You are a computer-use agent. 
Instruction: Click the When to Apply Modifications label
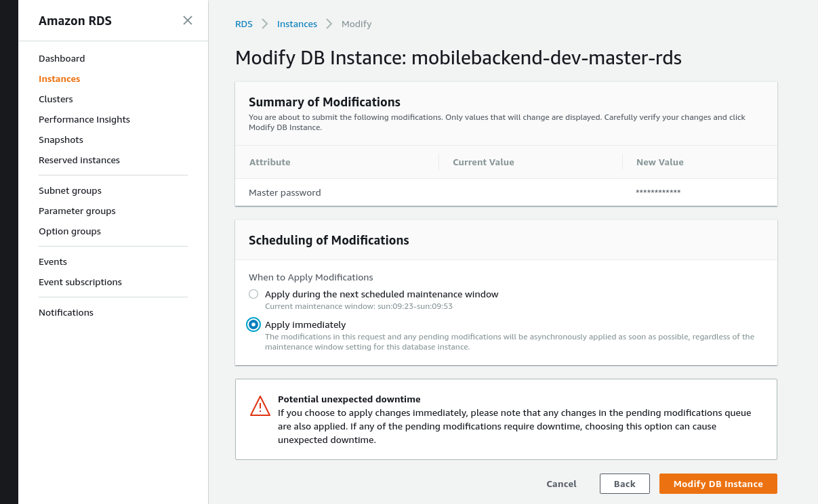point(311,277)
